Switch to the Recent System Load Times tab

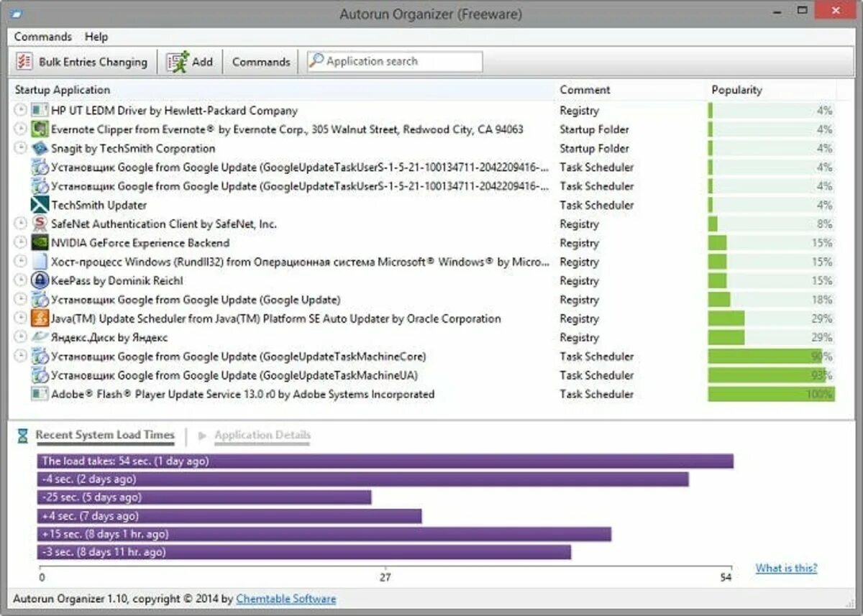105,435
